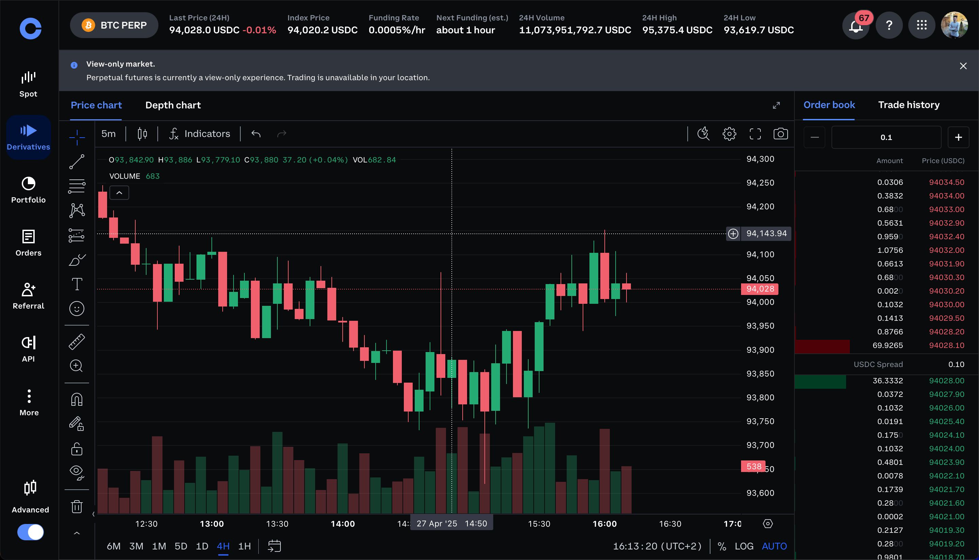The width and height of the screenshot is (979, 560).
Task: Select the forecasting position tool
Action: coord(77,235)
